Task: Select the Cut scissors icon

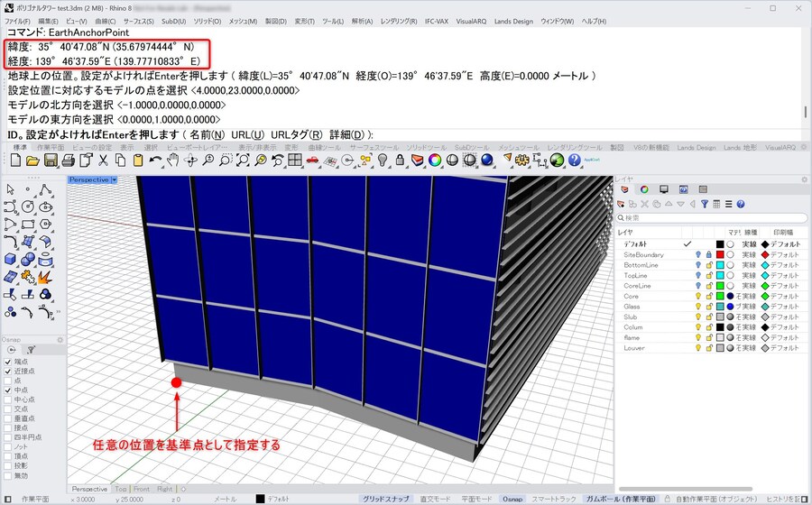Action: (104, 160)
